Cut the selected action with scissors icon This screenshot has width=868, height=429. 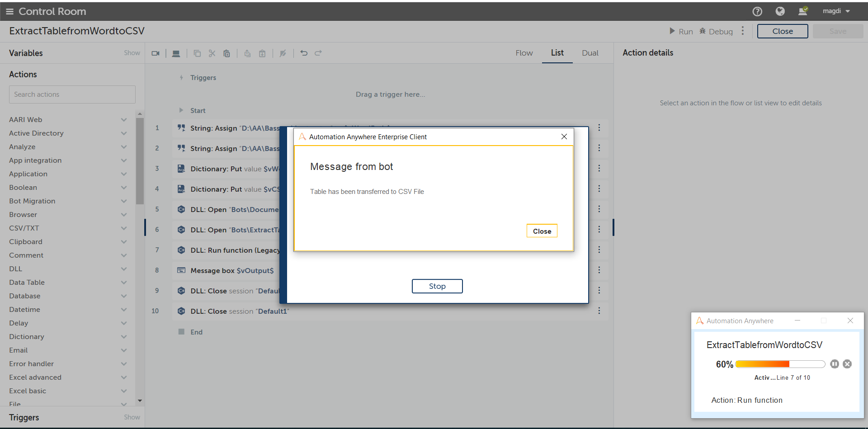point(212,53)
